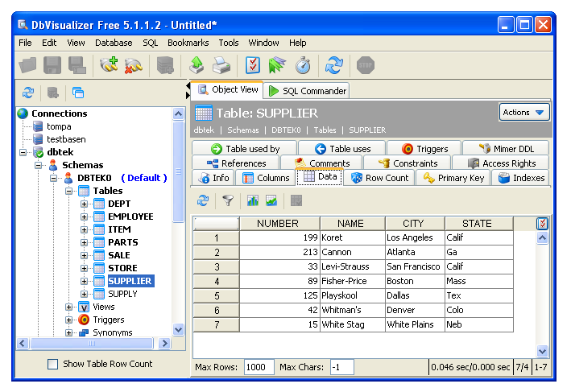571x392 pixels.
Task: Click the DBTEK0 breadcrumb link
Action: (286, 130)
